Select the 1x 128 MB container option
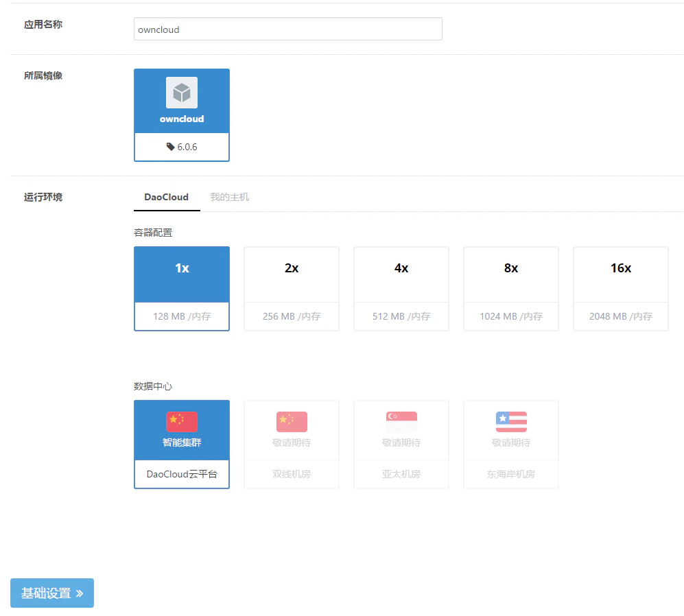The image size is (684, 616). pos(182,289)
